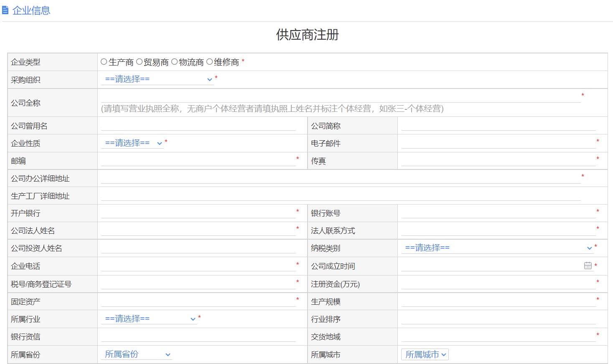Image resolution: width=613 pixels, height=364 pixels.
Task: Click into the 电子邮件 text field
Action: (498, 143)
